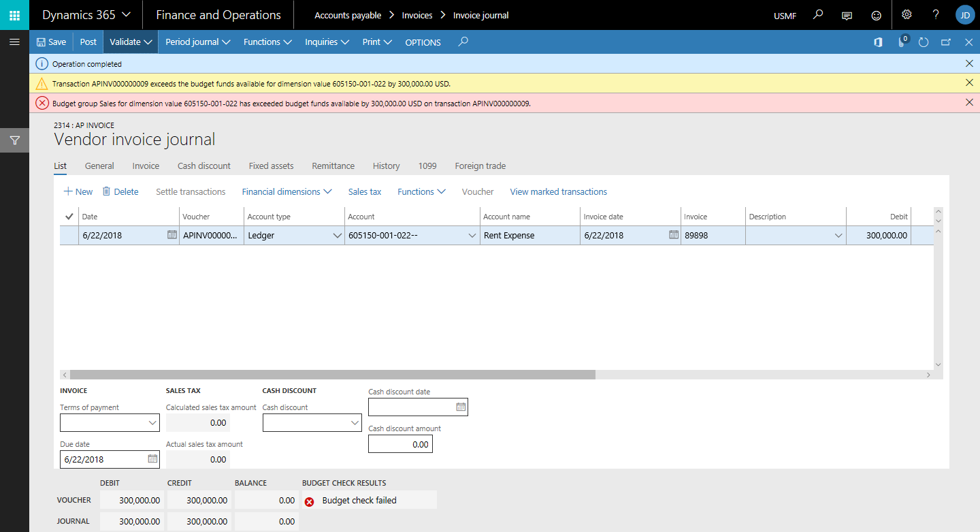The height and width of the screenshot is (532, 980).
Task: Dismiss the Operation completed message
Action: coord(969,63)
